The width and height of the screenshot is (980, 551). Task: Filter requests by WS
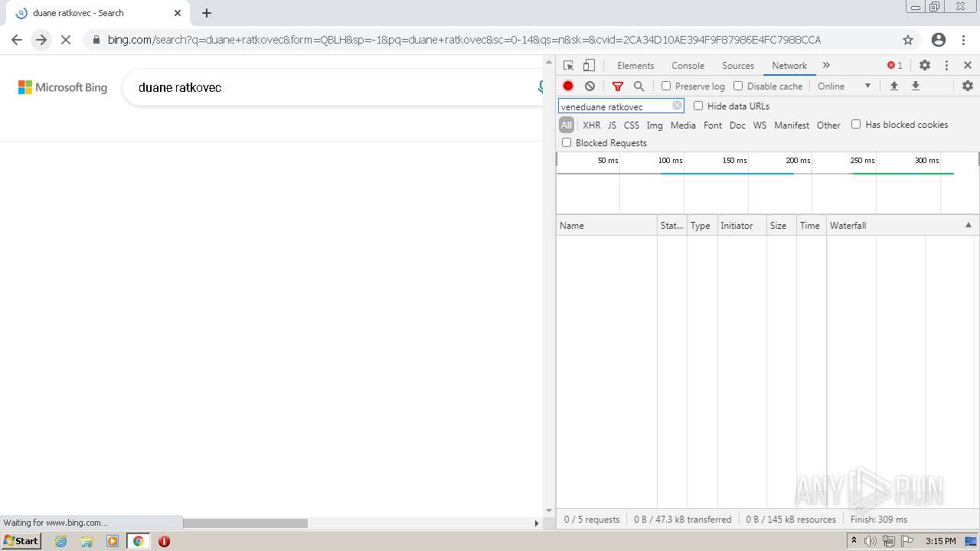[x=759, y=125]
